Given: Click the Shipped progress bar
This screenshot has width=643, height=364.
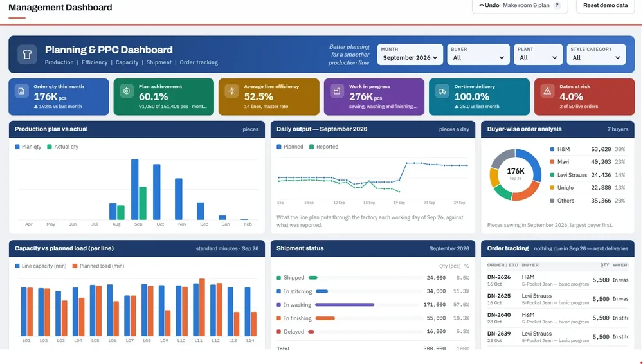Looking at the screenshot, I should pos(313,278).
